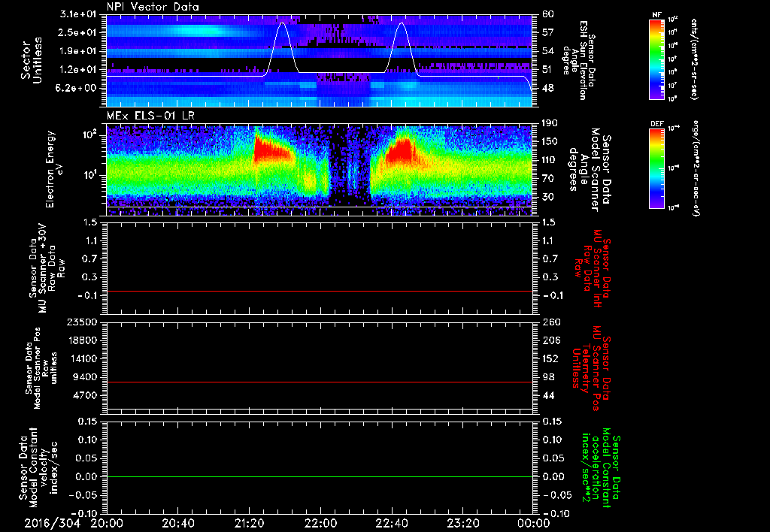
Task: Click the 54 degree sun elevation tick
Action: [548, 51]
